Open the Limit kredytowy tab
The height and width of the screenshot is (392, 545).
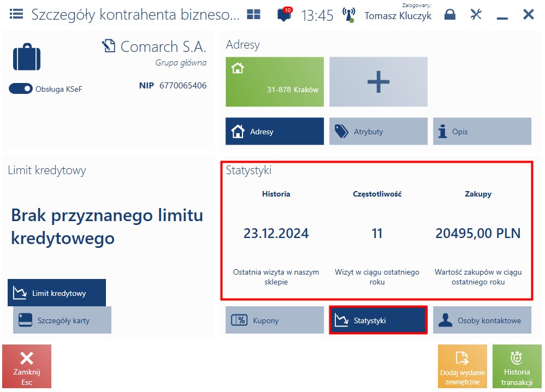click(x=57, y=293)
